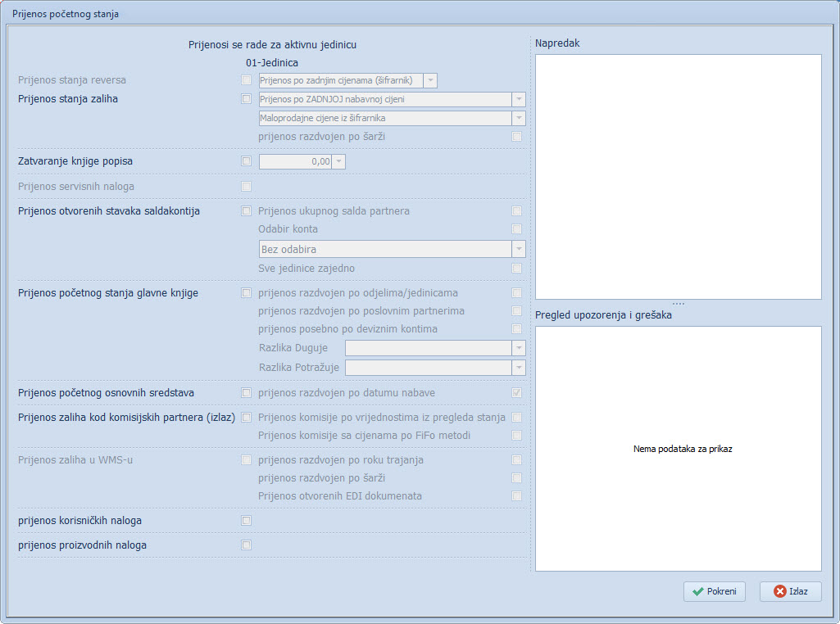This screenshot has width=840, height=624.
Task: Enable Prijenos stanja zaliha checkbox
Action: coord(247,100)
